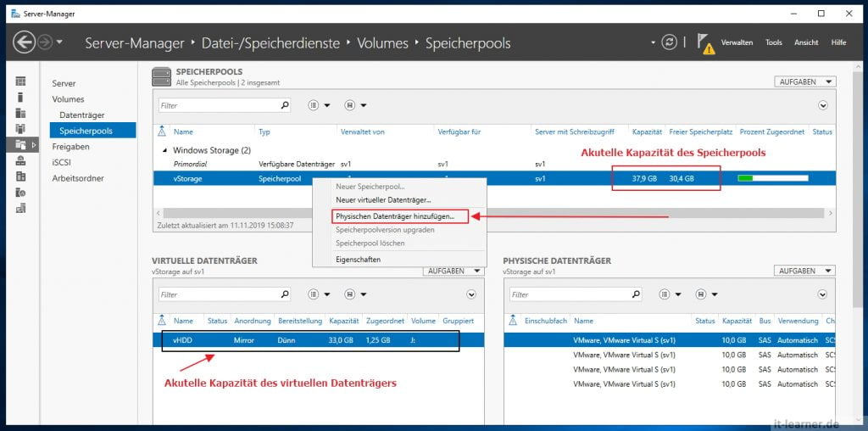
Task: Open the Verwalten menu
Action: click(737, 42)
